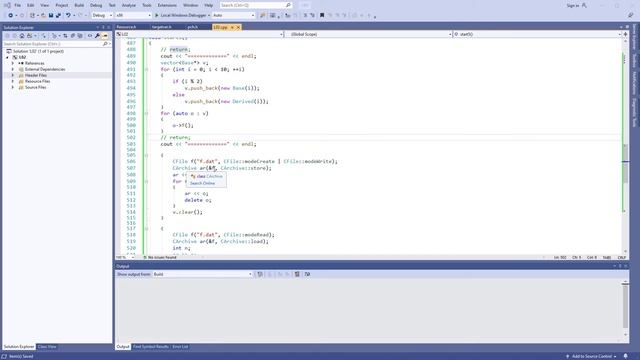
Task: Click the Home icon in Solution Explorer toolbar
Action: pyautogui.click(x=22, y=36)
